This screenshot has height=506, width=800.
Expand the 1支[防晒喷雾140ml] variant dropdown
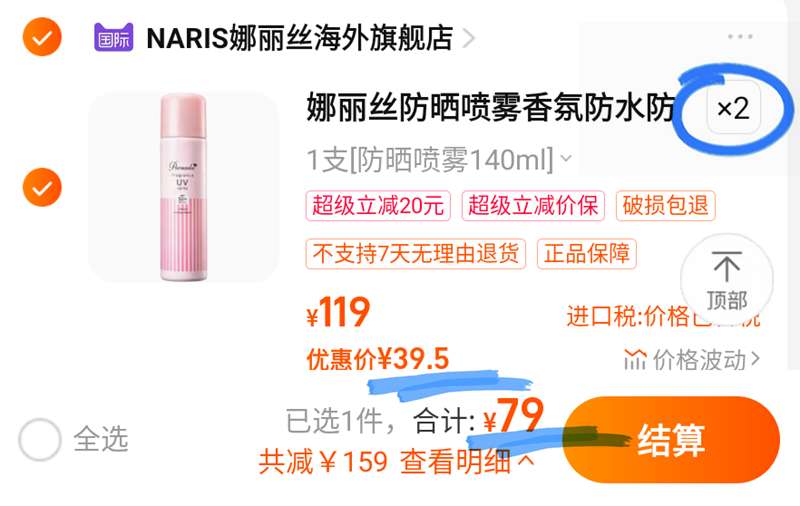point(566,158)
